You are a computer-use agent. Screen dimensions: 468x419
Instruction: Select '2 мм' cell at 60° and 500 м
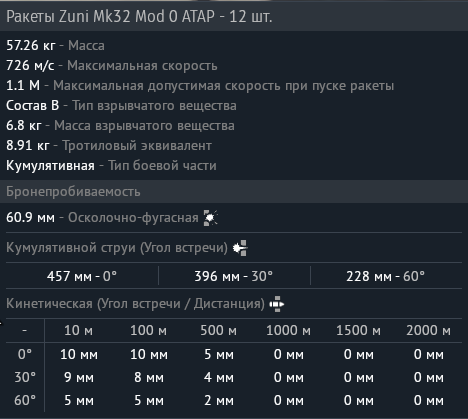219,401
